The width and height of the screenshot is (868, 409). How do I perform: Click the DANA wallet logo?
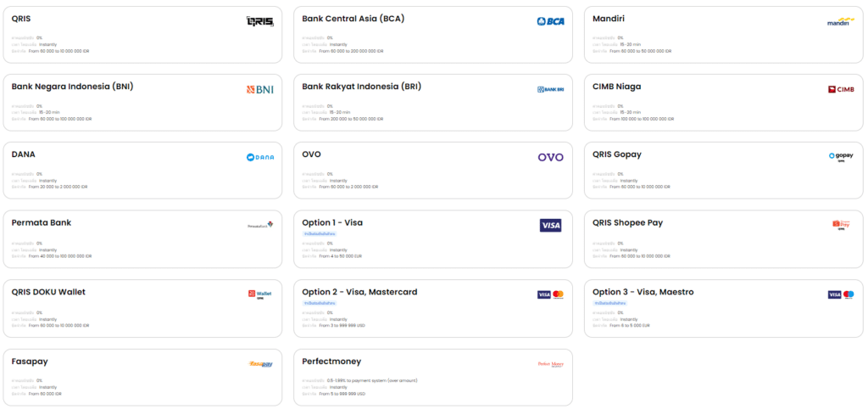tap(259, 157)
